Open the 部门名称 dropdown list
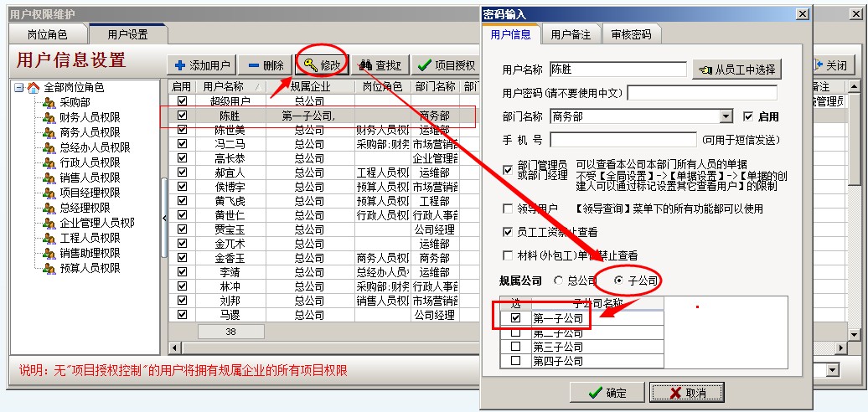This screenshot has height=412, width=868. (726, 116)
